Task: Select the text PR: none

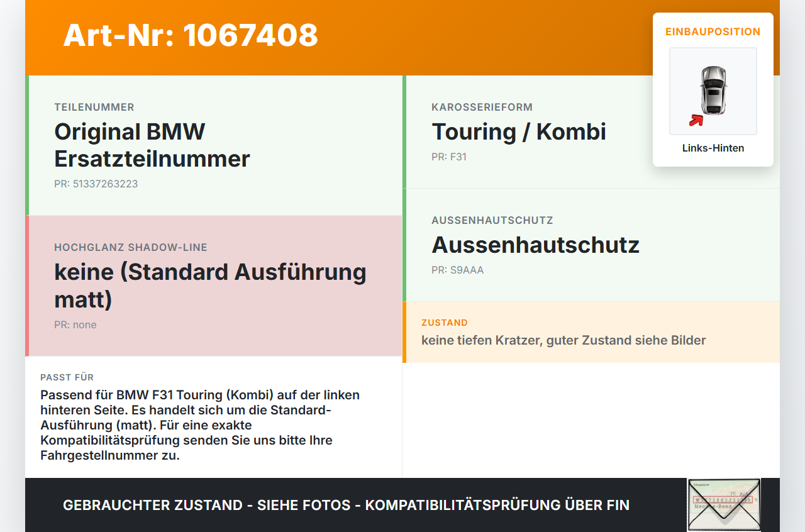Action: pos(75,325)
